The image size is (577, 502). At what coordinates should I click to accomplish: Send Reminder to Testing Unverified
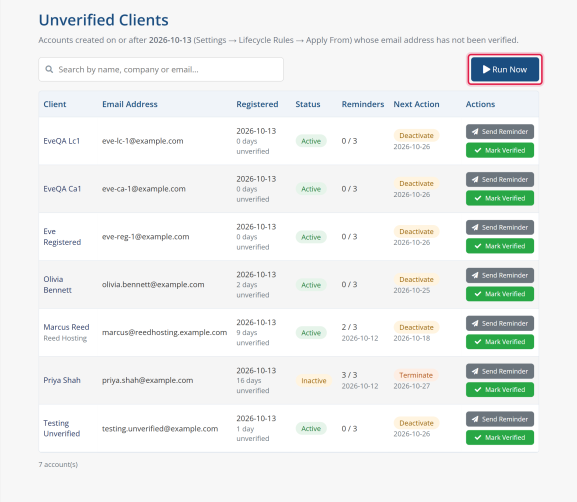coord(500,419)
